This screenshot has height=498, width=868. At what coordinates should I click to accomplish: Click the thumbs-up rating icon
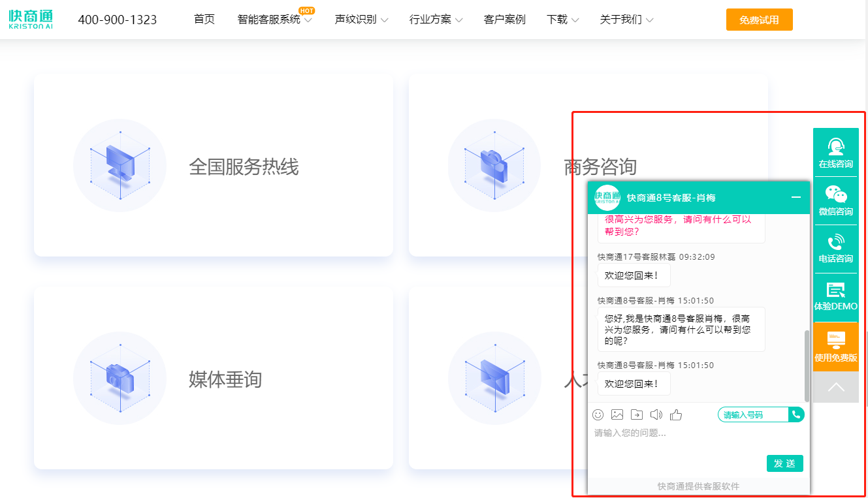coord(676,414)
